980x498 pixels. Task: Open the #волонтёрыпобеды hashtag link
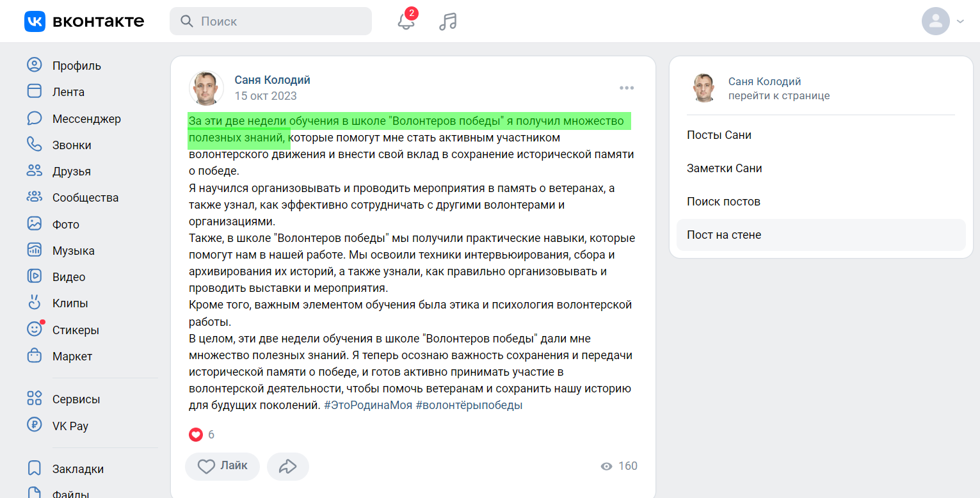tap(469, 405)
